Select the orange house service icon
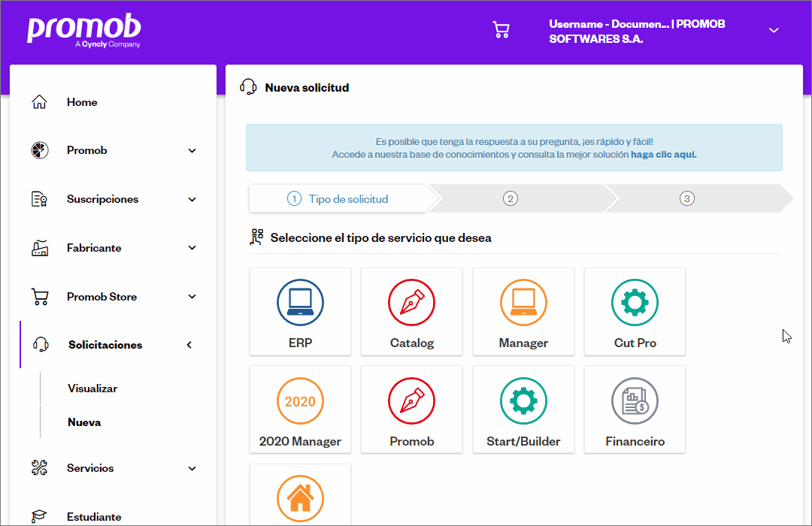The height and width of the screenshot is (526, 812). [x=300, y=498]
